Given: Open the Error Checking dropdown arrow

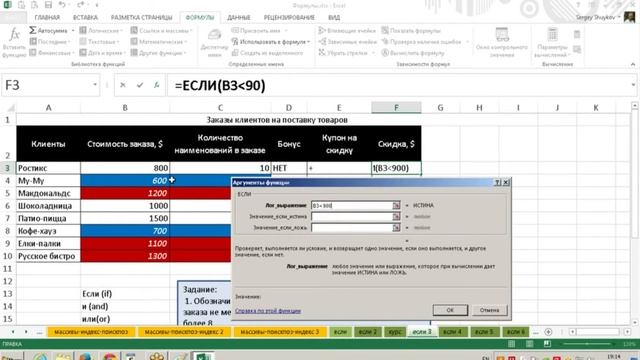Looking at the screenshot, I should (467, 42).
